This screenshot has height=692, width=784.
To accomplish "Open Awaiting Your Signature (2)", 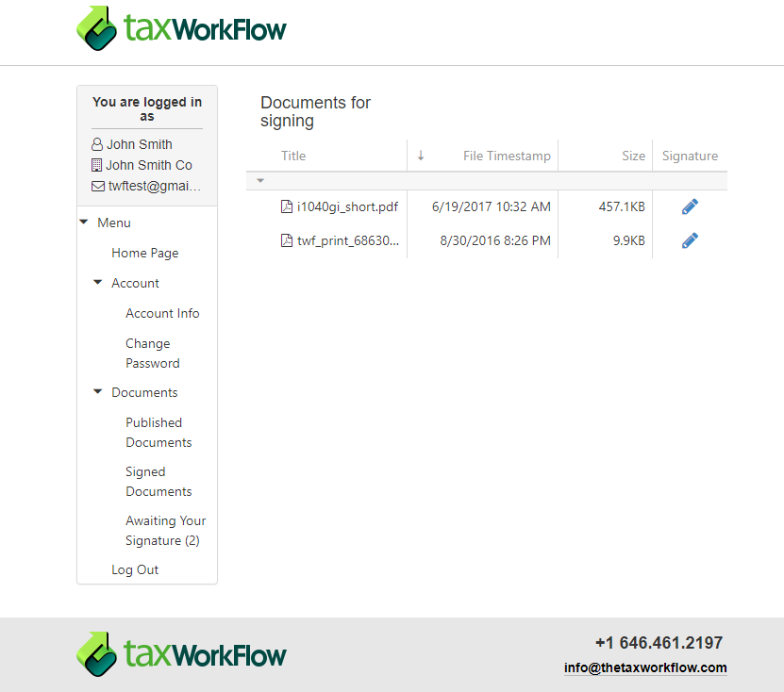I will coord(165,530).
